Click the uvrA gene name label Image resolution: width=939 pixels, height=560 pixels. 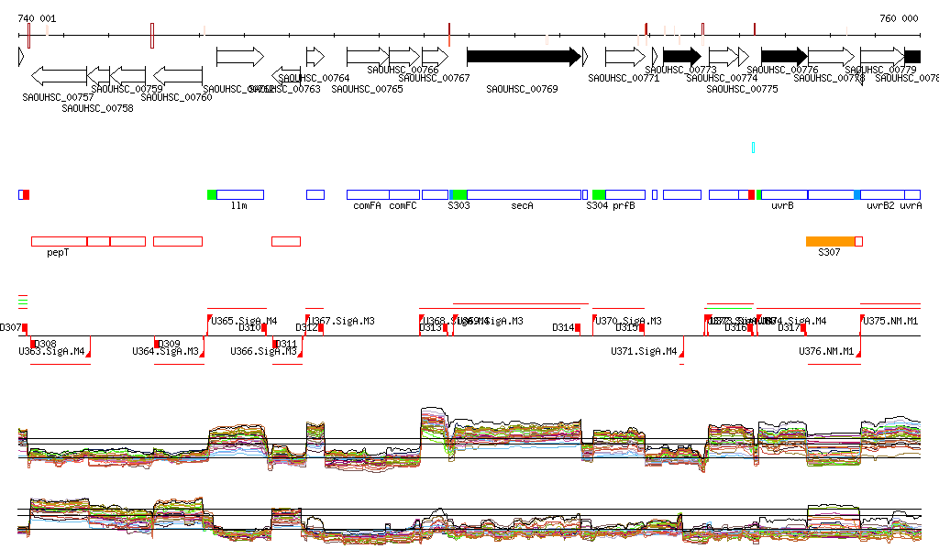(x=911, y=206)
